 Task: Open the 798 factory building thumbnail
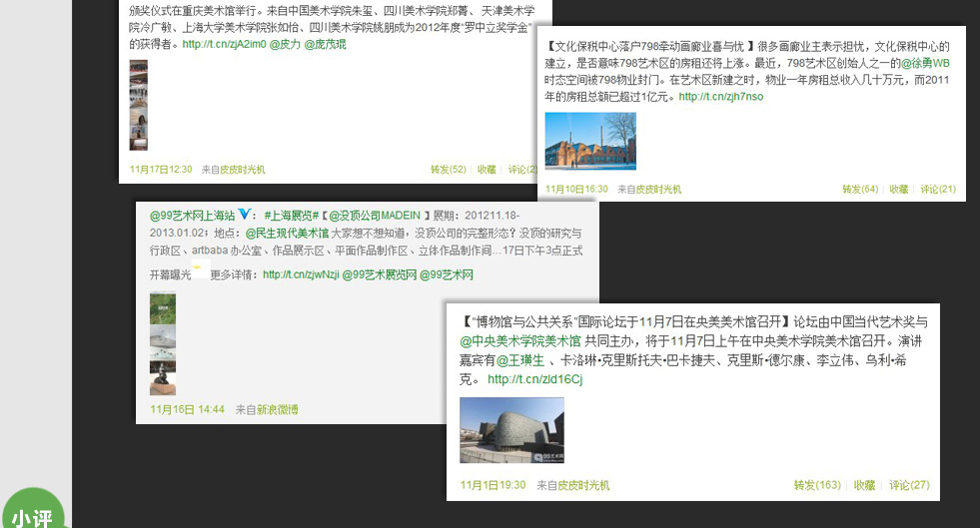click(590, 141)
